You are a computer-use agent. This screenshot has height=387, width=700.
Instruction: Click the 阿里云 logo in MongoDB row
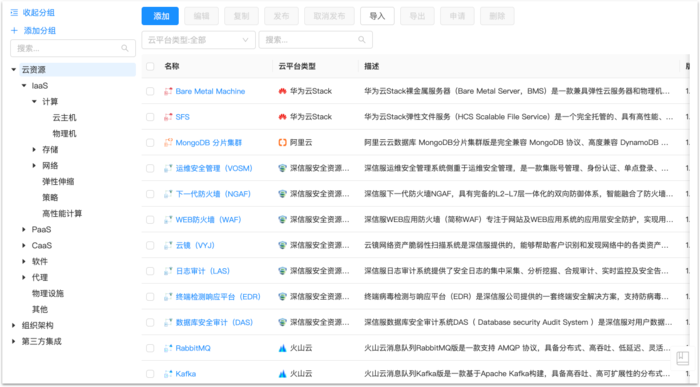point(282,142)
